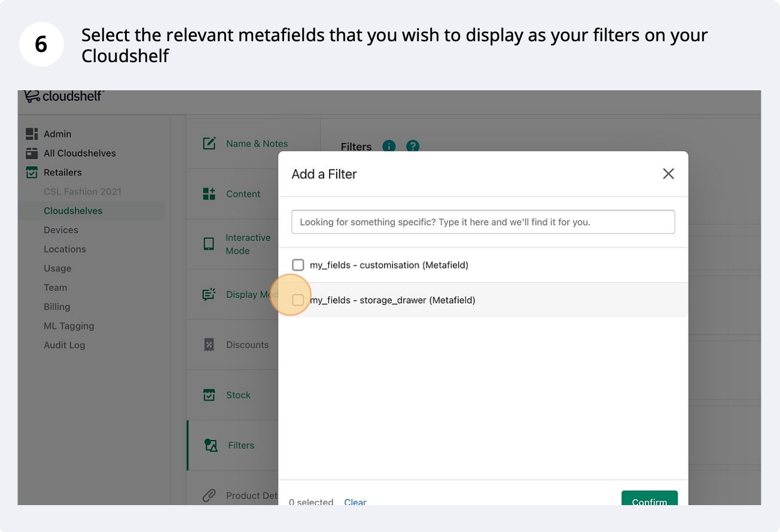780x532 pixels.
Task: Click the my_fields - storage_drawer (Metafield) label
Action: [392, 300]
